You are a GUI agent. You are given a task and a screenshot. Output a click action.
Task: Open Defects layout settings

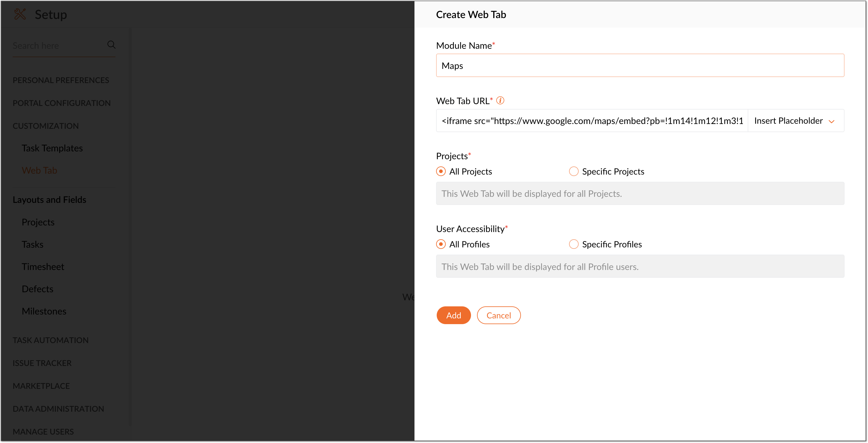37,289
